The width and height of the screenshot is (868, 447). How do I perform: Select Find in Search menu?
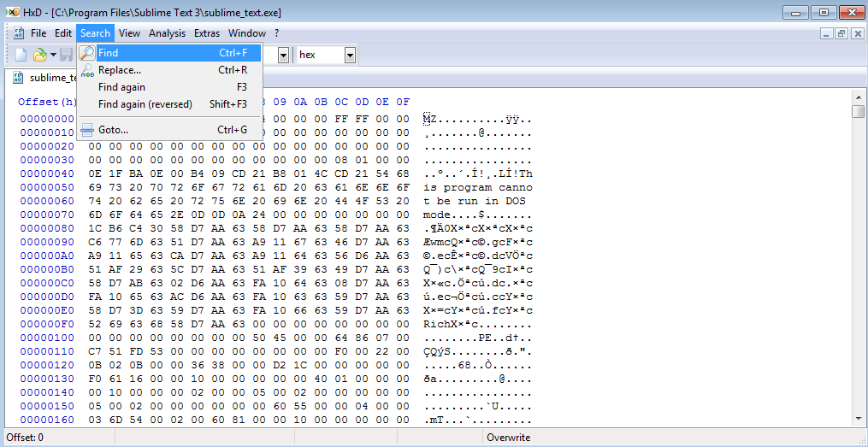pyautogui.click(x=170, y=53)
